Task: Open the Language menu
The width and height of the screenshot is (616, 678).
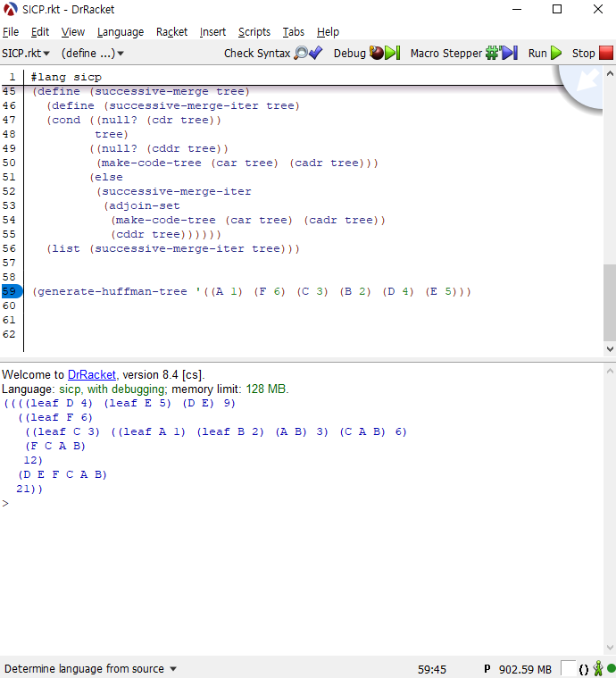Action: [120, 32]
